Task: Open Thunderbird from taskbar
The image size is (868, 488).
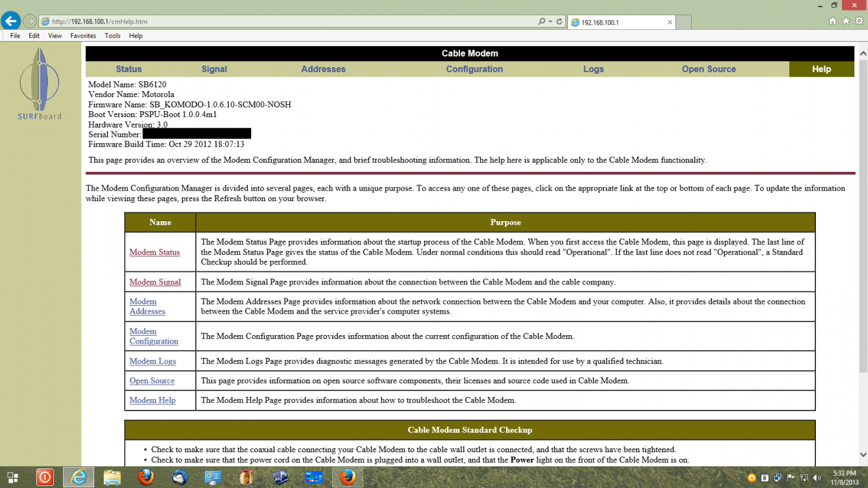Action: click(180, 478)
